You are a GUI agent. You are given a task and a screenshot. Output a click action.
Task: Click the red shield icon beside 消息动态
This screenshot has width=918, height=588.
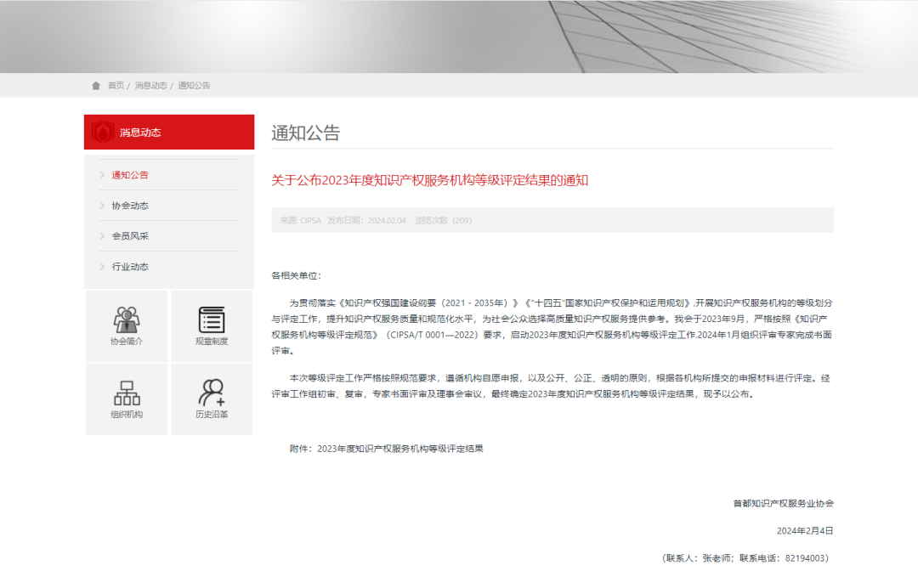click(x=102, y=132)
